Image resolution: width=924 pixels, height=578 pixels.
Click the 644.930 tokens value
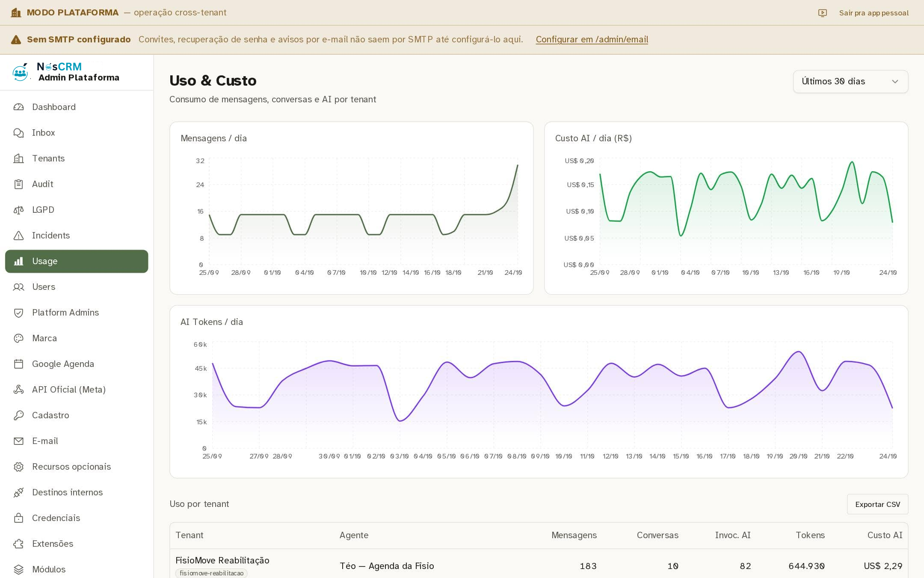click(806, 566)
